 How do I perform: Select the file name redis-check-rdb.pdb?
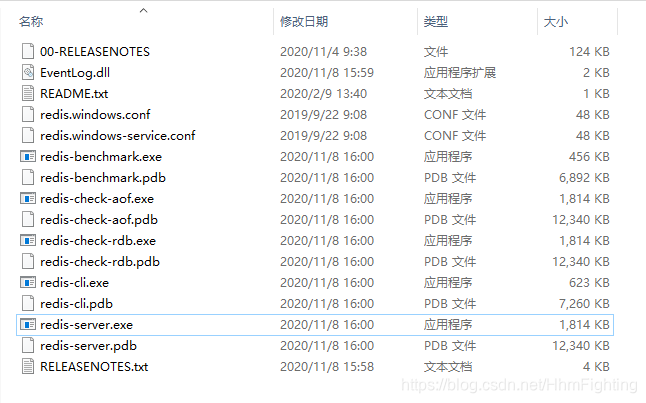tap(100, 262)
